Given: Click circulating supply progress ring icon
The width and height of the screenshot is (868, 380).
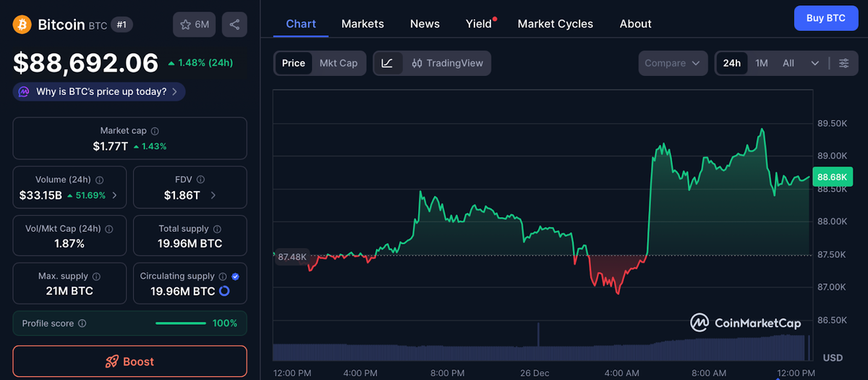Looking at the screenshot, I should click(x=224, y=291).
